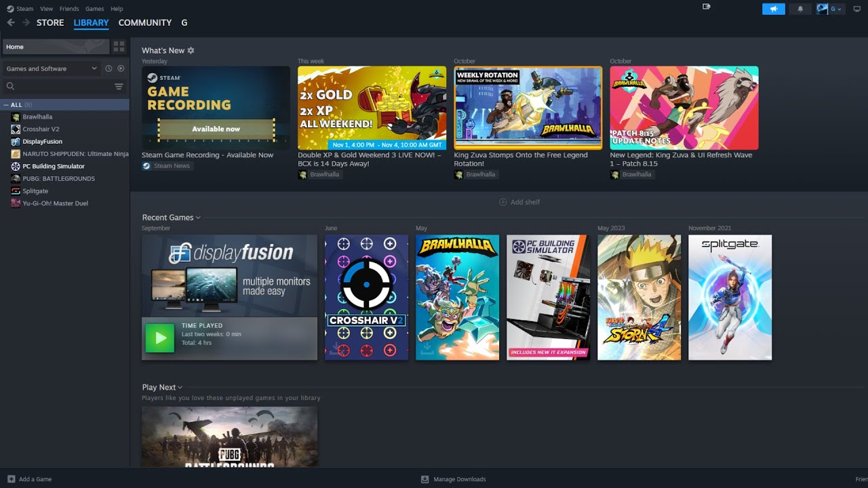Click the Add shelf plus icon
The image size is (868, 488).
click(x=503, y=202)
